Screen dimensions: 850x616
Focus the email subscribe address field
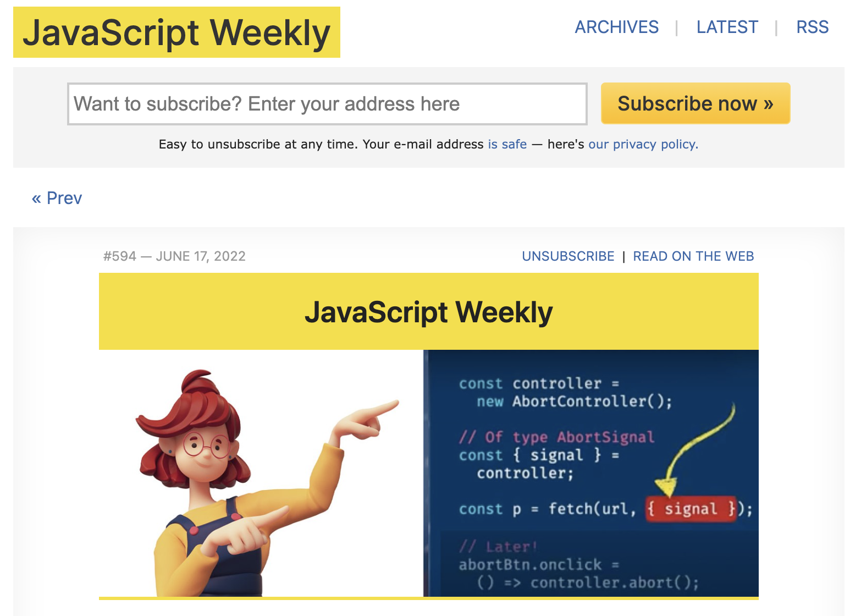coord(327,104)
